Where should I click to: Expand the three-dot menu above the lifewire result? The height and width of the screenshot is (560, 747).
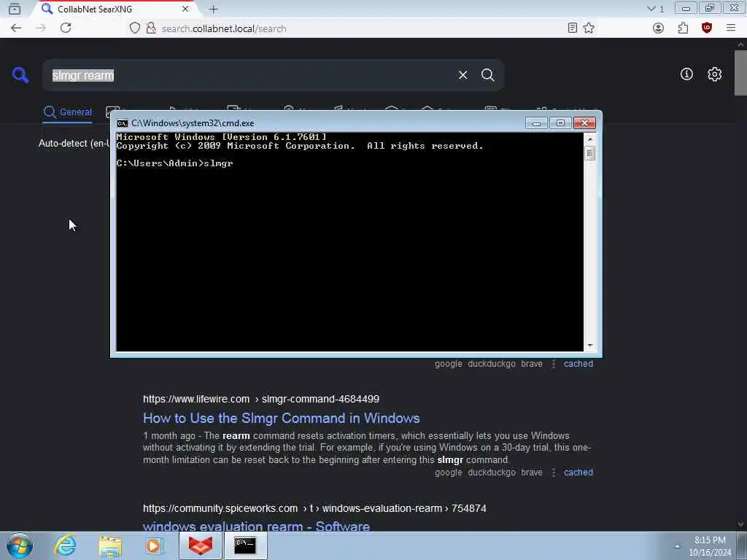click(553, 364)
